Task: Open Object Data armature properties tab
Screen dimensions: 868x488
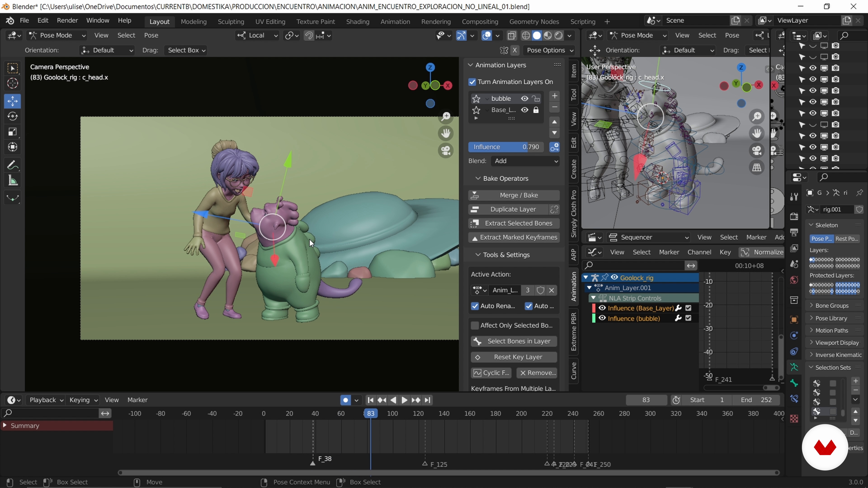Action: pos(794,367)
